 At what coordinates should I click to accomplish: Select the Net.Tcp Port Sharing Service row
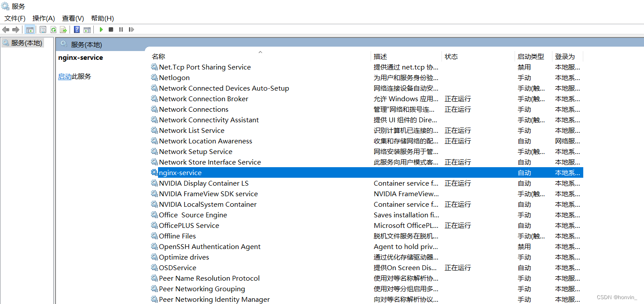pyautogui.click(x=366, y=67)
